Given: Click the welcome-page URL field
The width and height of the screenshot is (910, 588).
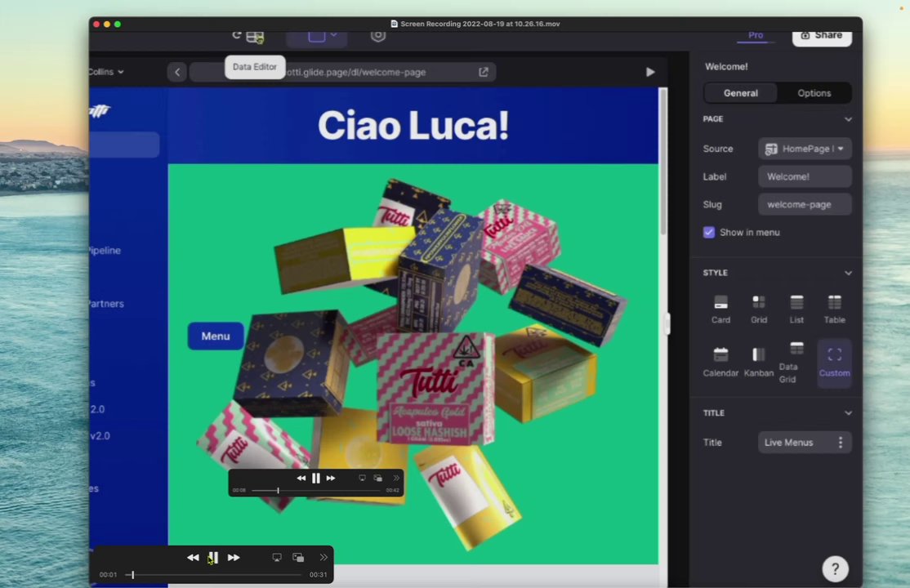Looking at the screenshot, I should pos(342,72).
